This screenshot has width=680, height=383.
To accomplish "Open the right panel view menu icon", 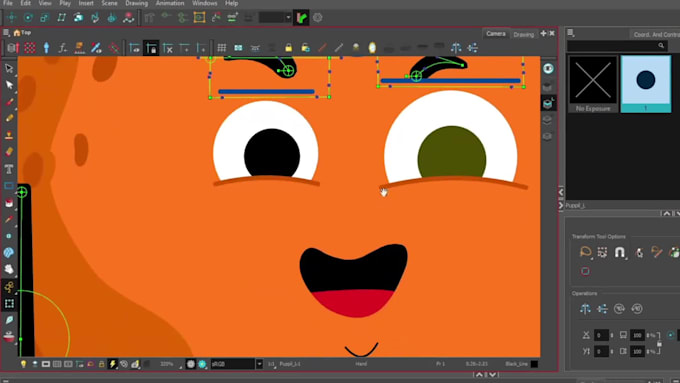I will tap(571, 33).
